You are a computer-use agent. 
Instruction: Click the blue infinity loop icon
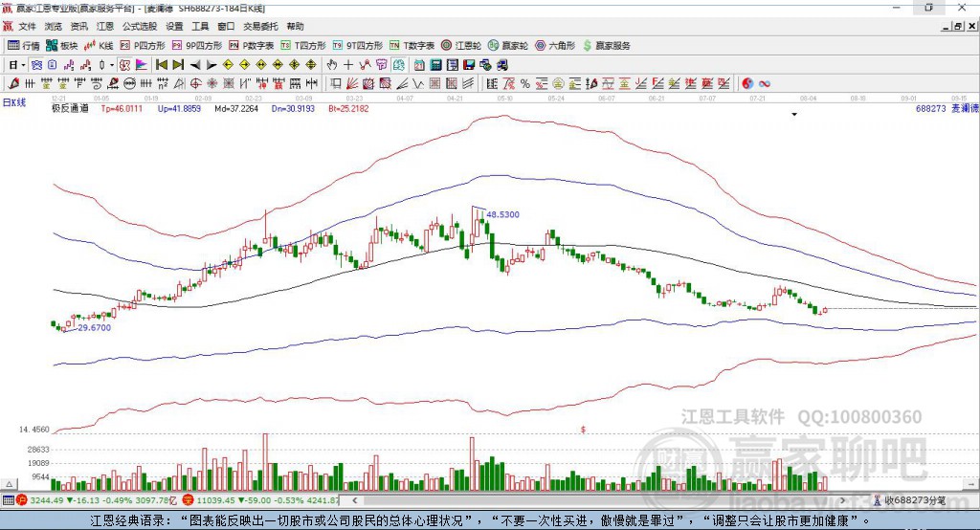(765, 84)
